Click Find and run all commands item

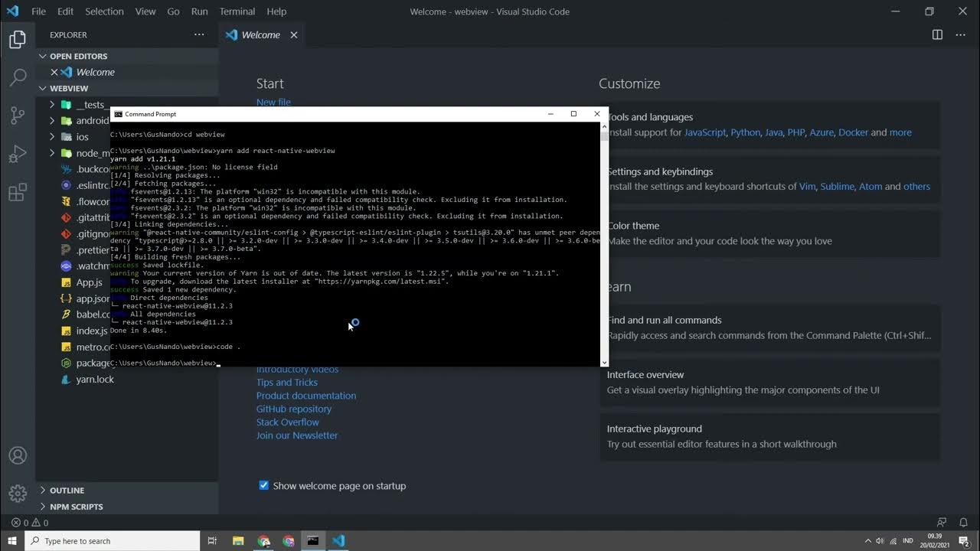coord(769,328)
